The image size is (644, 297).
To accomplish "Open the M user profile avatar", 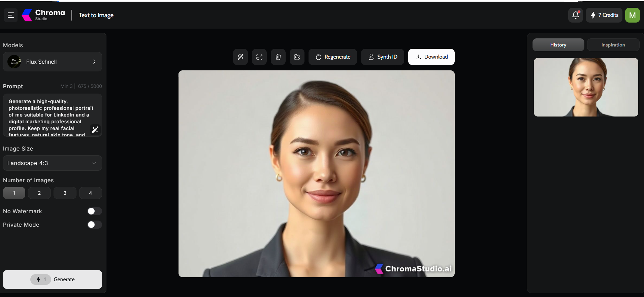I will click(632, 15).
